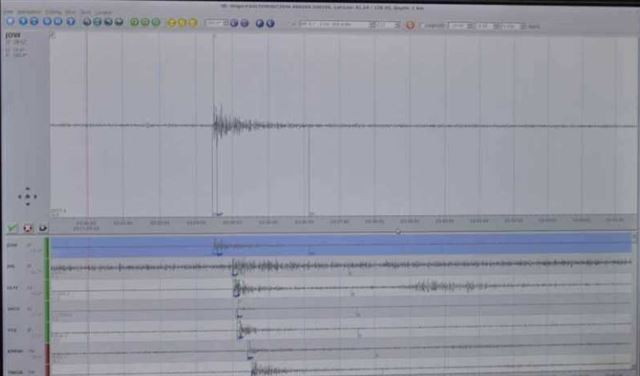The image size is (640, 376).
Task: Click the orange-red round toolbar icon
Action: [411, 25]
